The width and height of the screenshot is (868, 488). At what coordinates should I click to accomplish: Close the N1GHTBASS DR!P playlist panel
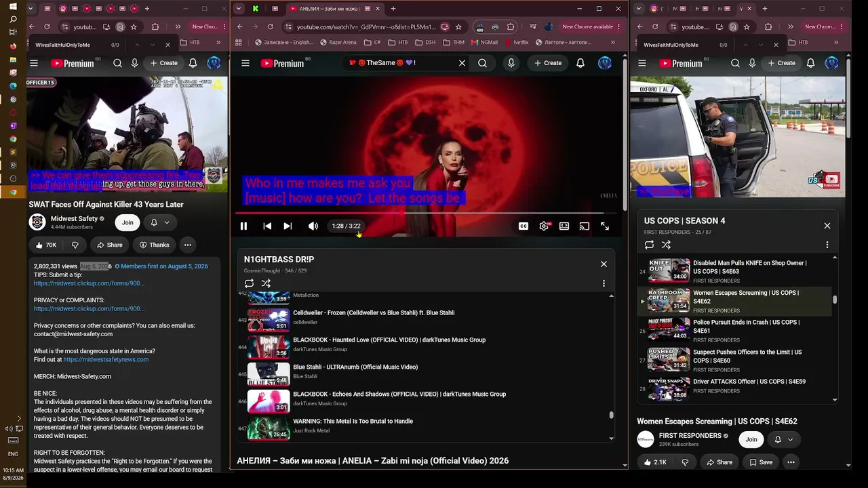tap(604, 264)
